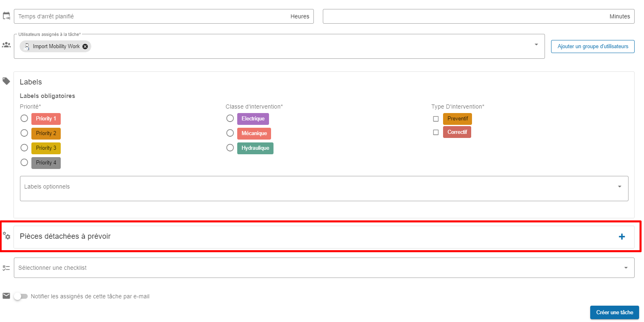This screenshot has height=322, width=644.
Task: Select the Priority 1 radio button
Action: pos(24,118)
